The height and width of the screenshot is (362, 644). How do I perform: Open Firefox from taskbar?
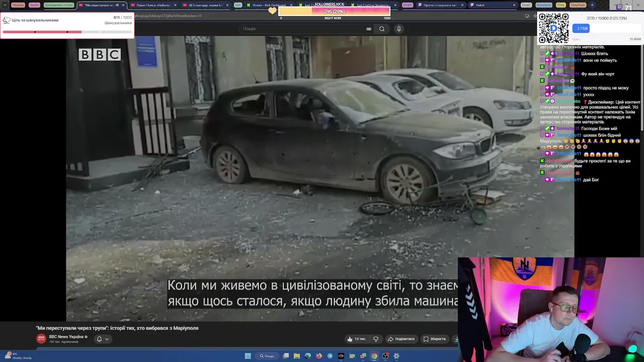319,356
